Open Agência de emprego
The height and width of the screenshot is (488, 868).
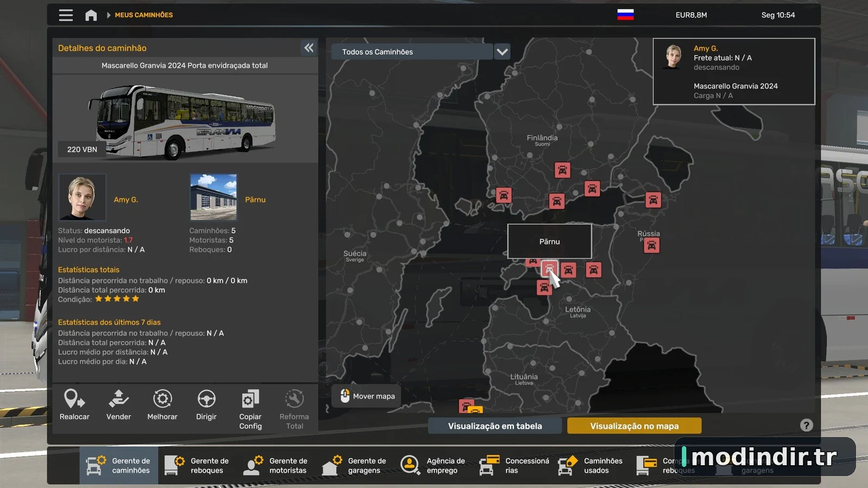433,465
